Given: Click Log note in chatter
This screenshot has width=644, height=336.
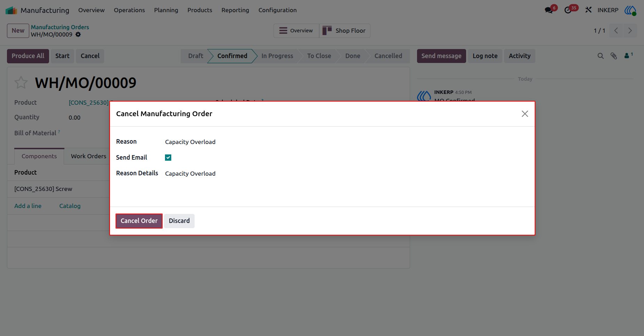Looking at the screenshot, I should (485, 56).
